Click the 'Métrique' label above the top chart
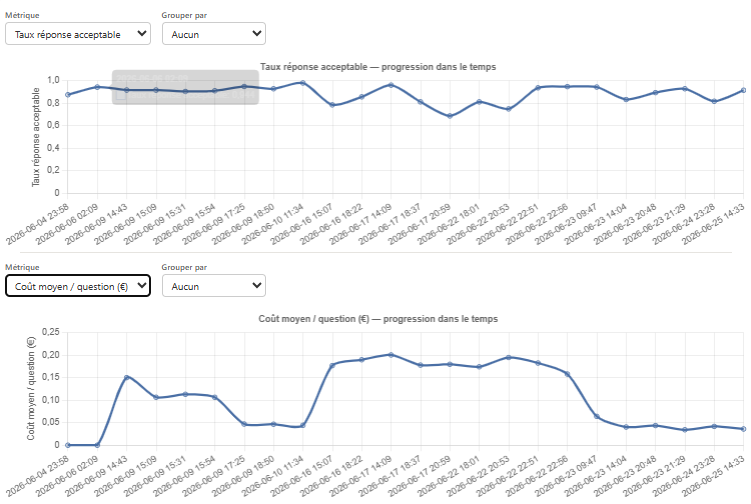This screenshot has width=751, height=504. coord(23,15)
